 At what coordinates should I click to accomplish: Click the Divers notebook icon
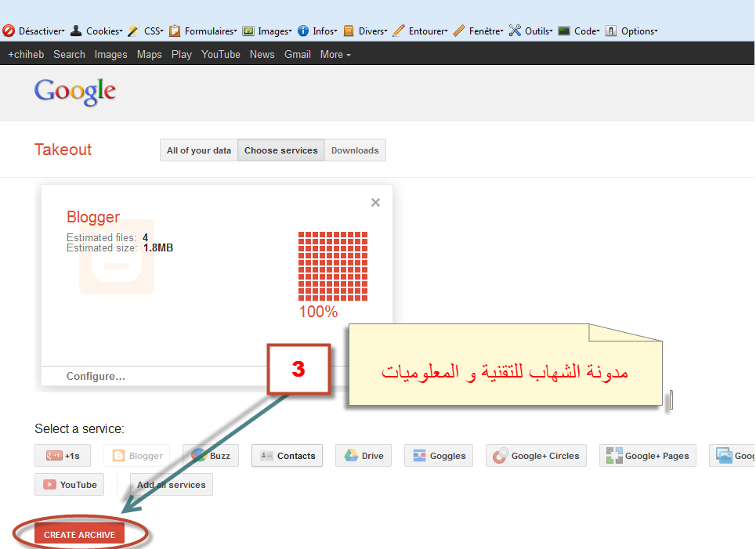coord(349,31)
